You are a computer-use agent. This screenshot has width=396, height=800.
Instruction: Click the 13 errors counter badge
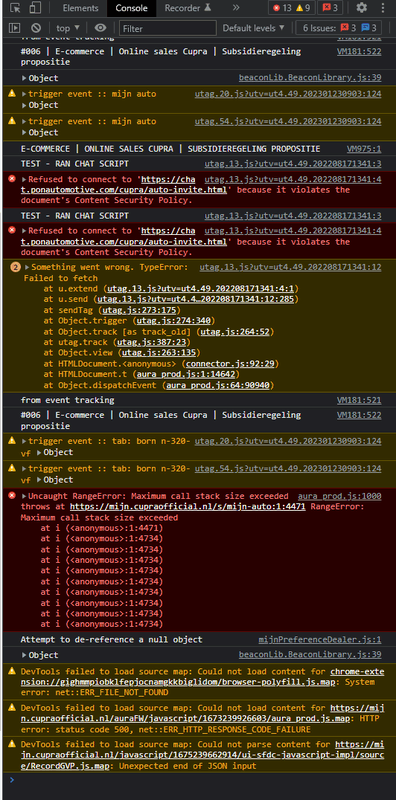click(282, 8)
